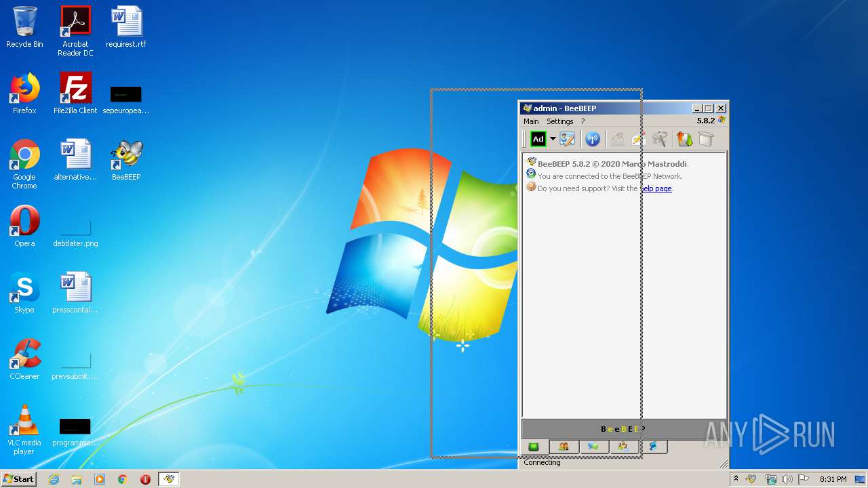Image resolution: width=868 pixels, height=488 pixels.
Task: Click the BeeBEEP copyright line text
Action: [x=613, y=163]
